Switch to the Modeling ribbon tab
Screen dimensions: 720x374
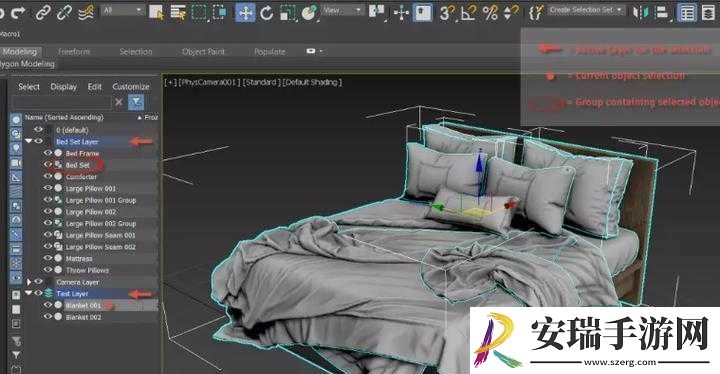click(x=20, y=51)
